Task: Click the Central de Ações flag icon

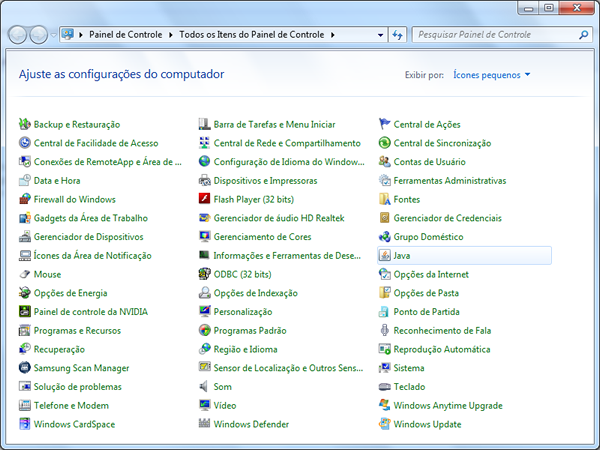Action: 385,124
